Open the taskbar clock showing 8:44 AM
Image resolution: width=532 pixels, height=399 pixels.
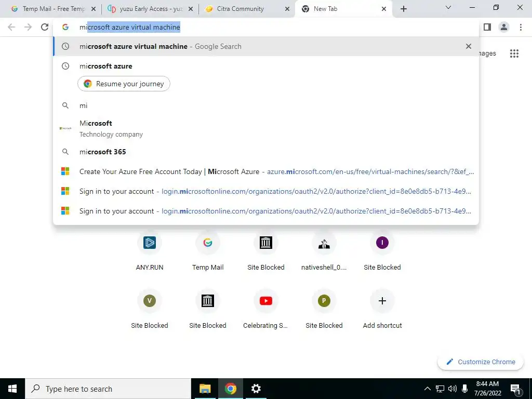click(487, 389)
